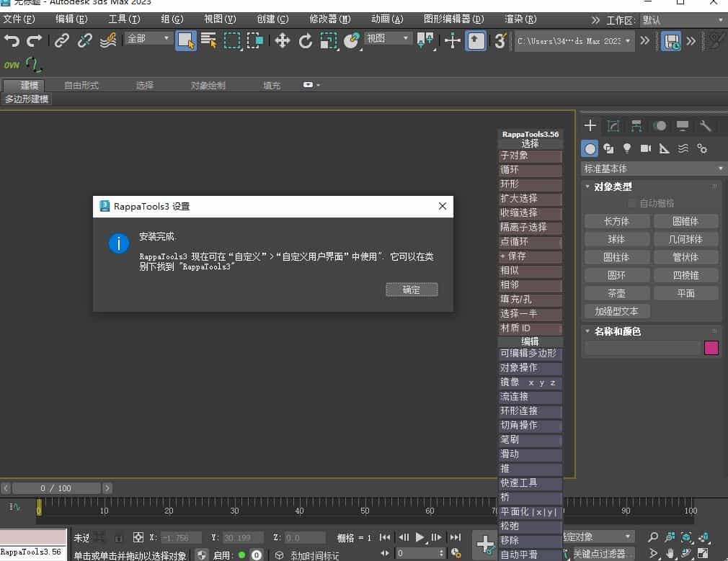728x561 pixels.
Task: Open the 编辑 menu
Action: click(71, 19)
